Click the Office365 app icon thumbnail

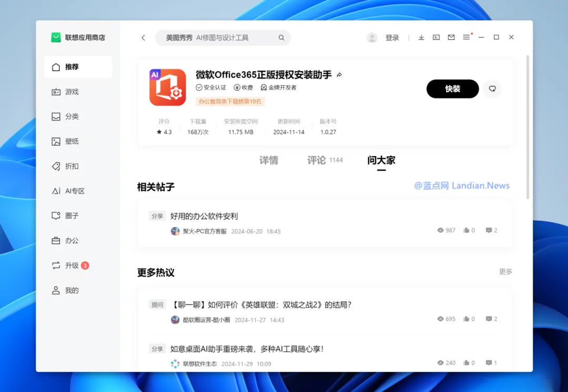pyautogui.click(x=168, y=88)
